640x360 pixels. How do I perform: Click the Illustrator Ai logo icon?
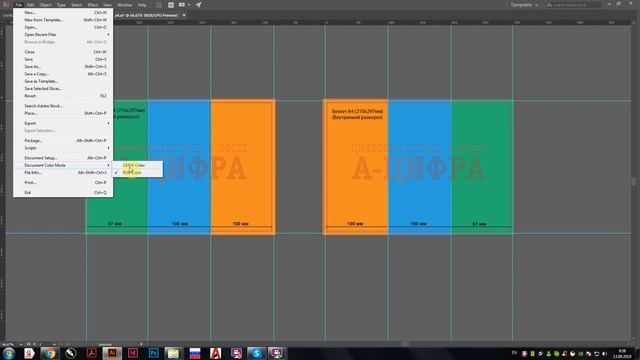(5, 4)
